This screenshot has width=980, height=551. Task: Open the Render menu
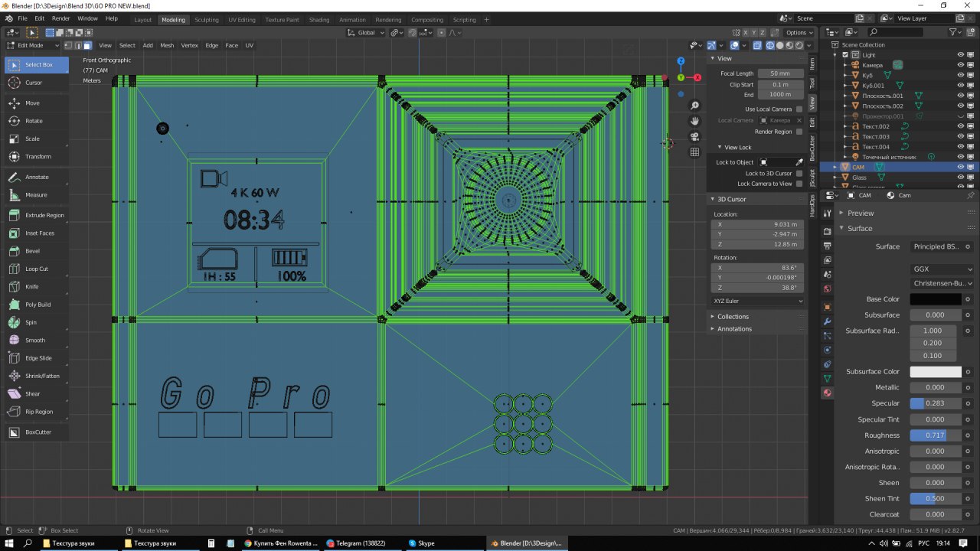pos(60,18)
